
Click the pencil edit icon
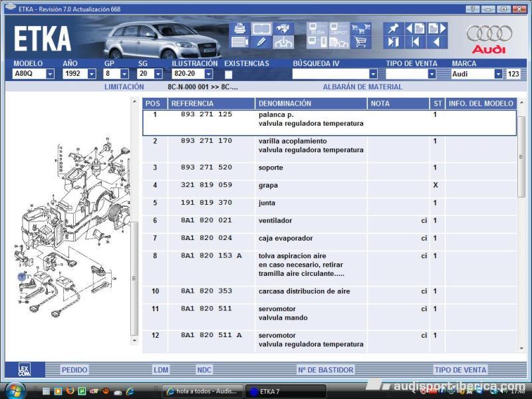(261, 43)
